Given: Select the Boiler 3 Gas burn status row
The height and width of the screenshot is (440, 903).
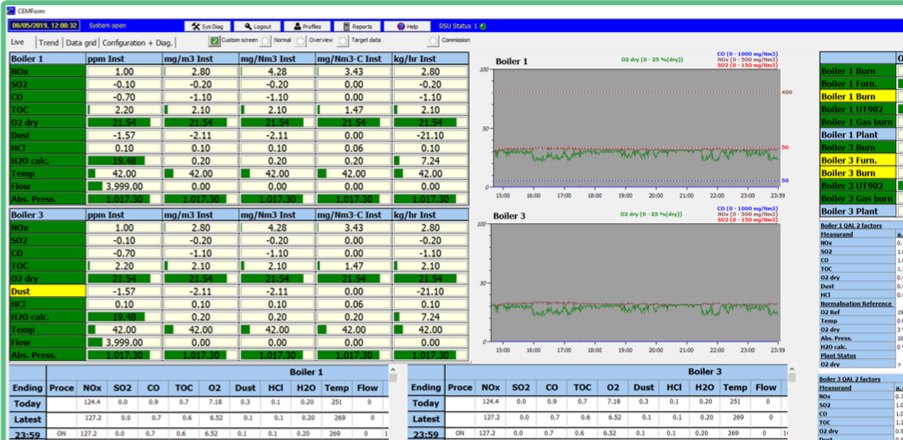Looking at the screenshot, I should click(x=858, y=198).
